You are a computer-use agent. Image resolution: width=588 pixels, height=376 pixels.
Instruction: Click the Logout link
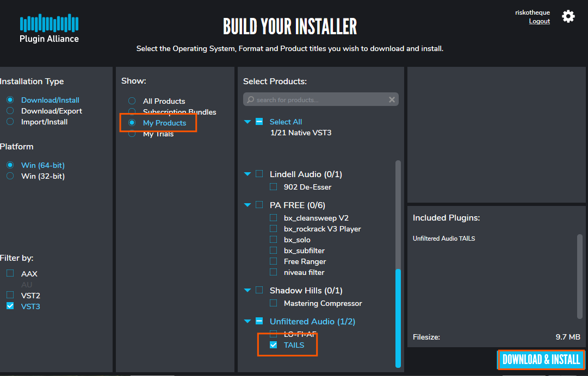(x=539, y=21)
